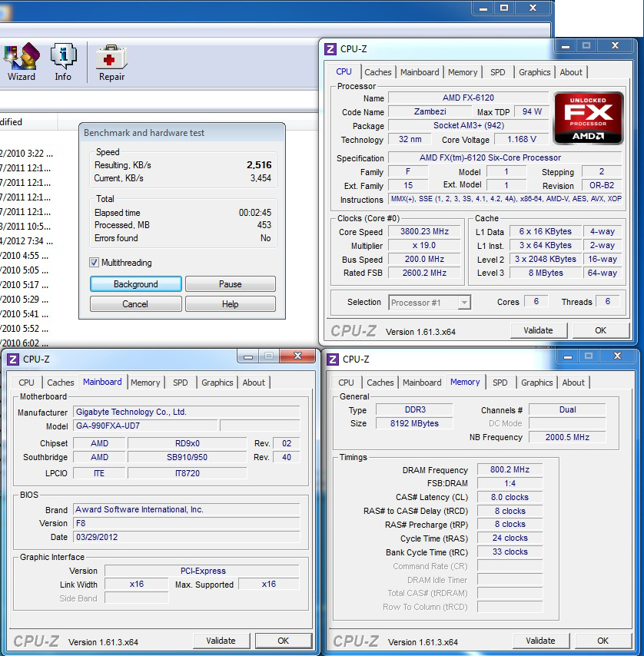Select CPU tab in Memory CPU-Z window

pos(346,383)
